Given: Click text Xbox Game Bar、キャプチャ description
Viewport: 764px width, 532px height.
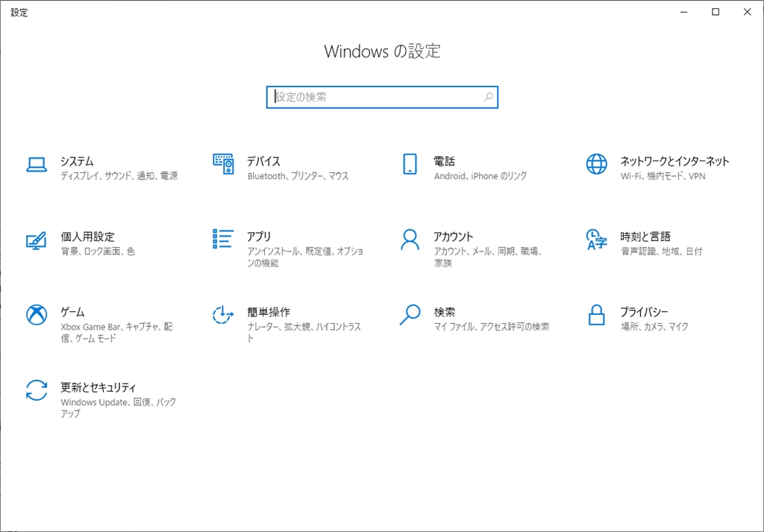Looking at the screenshot, I should coord(117,332).
